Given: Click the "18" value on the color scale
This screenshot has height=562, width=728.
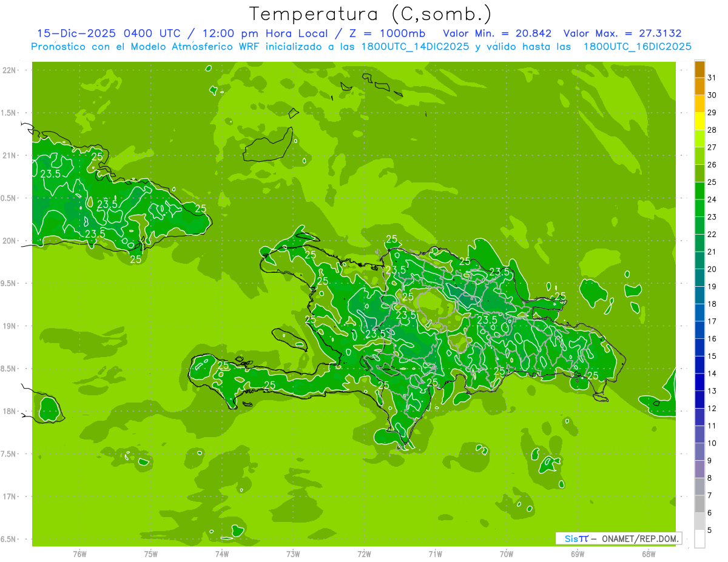Looking at the screenshot, I should pyautogui.click(x=712, y=304).
